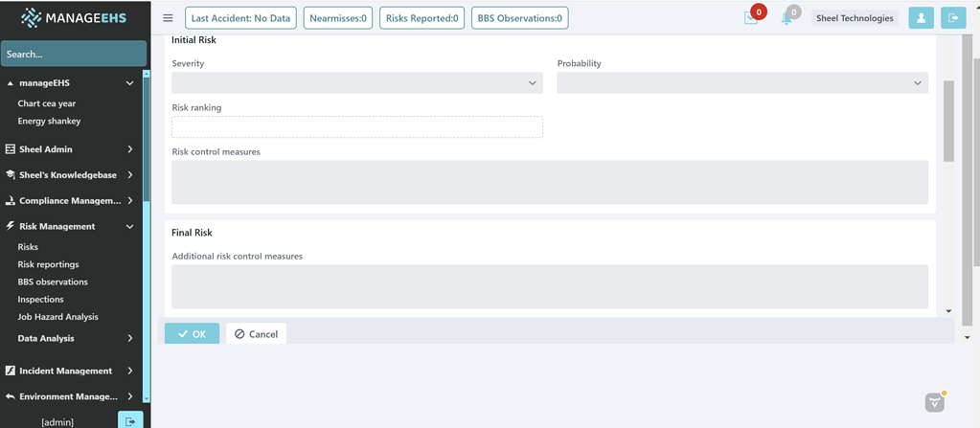Viewport: 980px width, 428px height.
Task: Open the notifications bell icon
Action: [x=786, y=18]
